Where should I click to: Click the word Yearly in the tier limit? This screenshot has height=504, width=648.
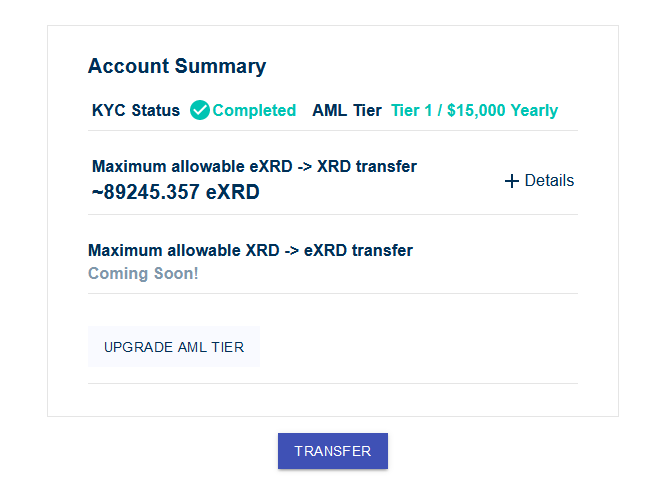534,111
